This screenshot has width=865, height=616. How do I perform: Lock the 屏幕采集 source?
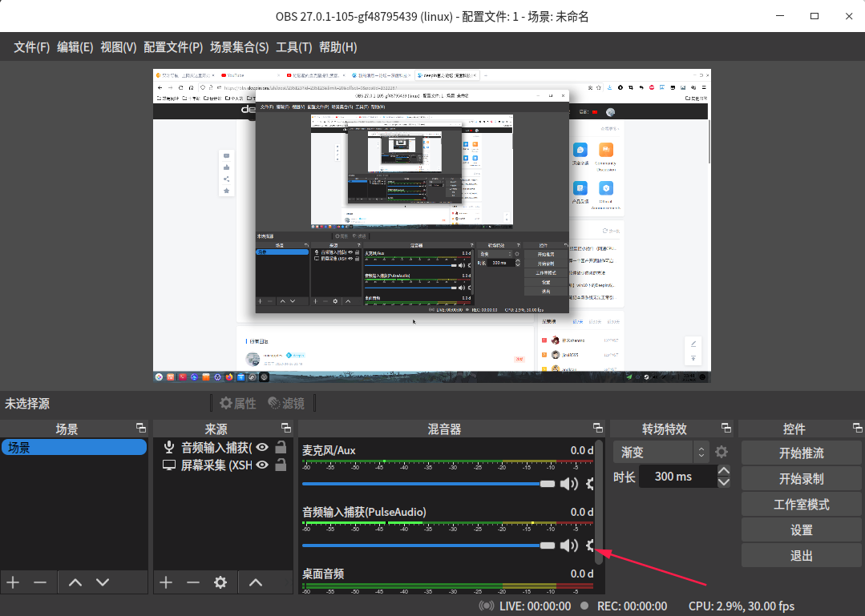[281, 466]
